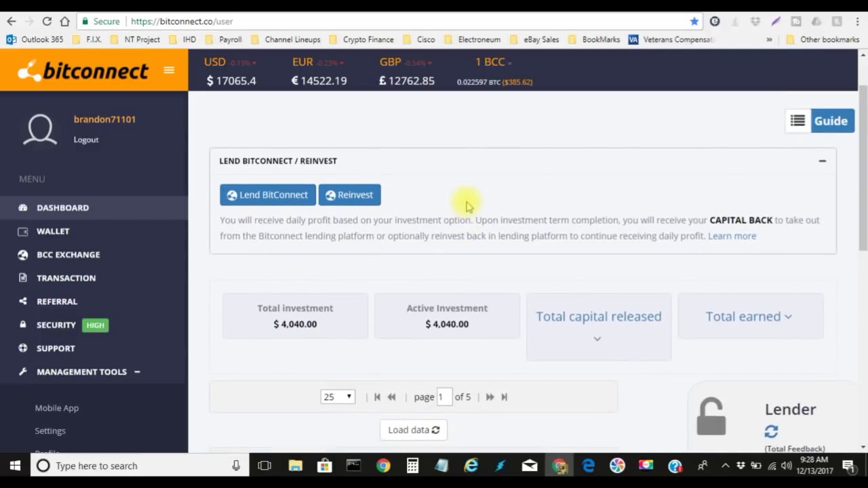Click the Guide button
Viewport: 868px width, 488px height.
(x=831, y=121)
